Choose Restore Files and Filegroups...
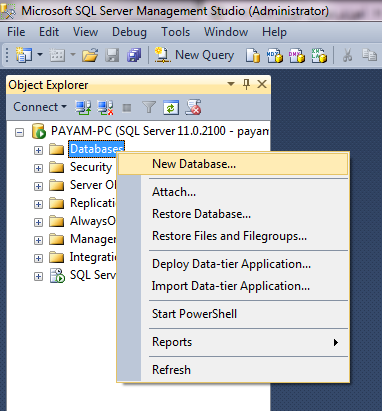Viewport: 382px width, 411px height. [233, 236]
